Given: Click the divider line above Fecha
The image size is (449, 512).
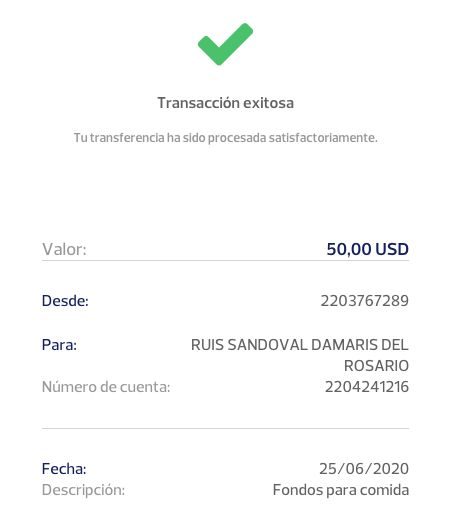Looking at the screenshot, I should pyautogui.click(x=225, y=428).
